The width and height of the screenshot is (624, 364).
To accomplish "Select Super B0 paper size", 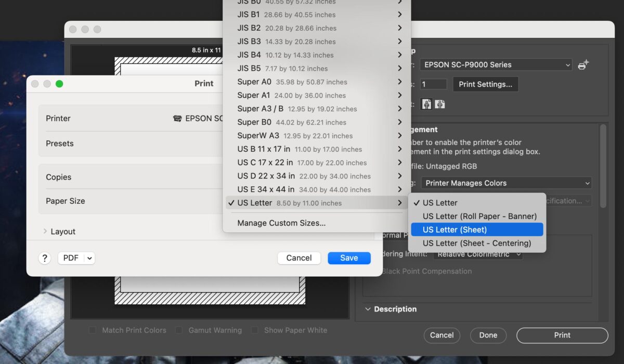I will pyautogui.click(x=317, y=122).
